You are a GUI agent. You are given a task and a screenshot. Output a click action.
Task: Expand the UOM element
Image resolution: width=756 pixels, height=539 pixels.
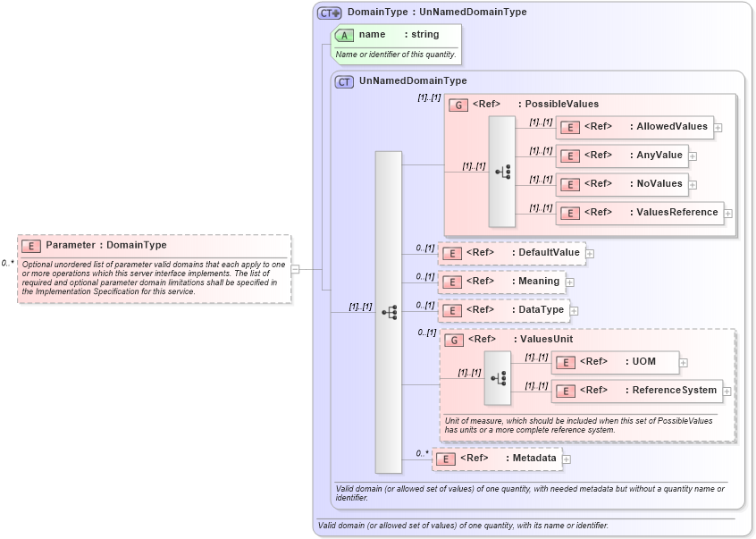tap(684, 363)
